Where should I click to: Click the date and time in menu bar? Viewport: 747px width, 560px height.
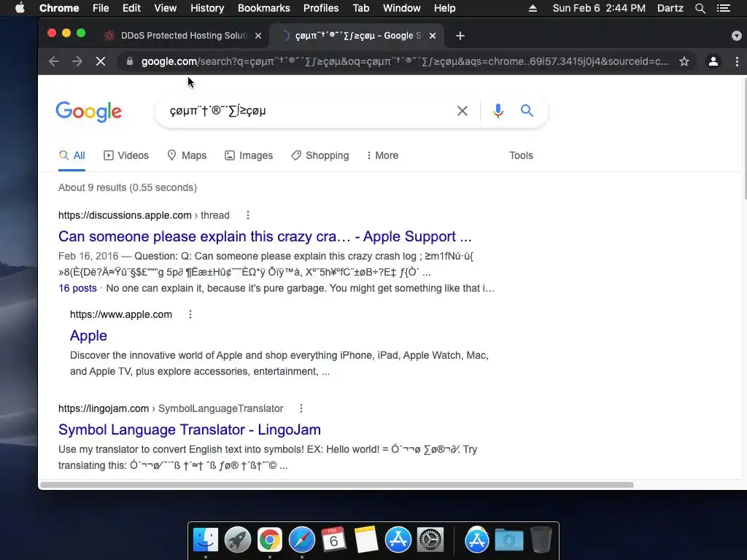pyautogui.click(x=599, y=8)
